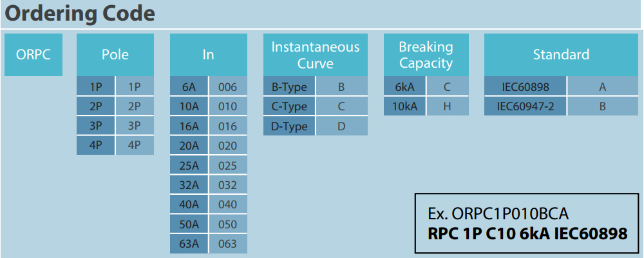Image resolution: width=644 pixels, height=258 pixels.
Task: Click the 25A row
Action: pos(208,165)
